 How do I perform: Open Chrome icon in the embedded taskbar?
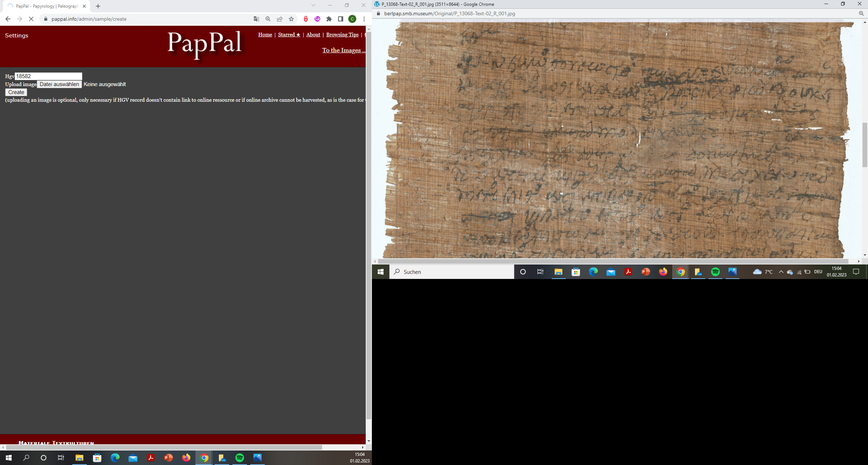click(681, 272)
